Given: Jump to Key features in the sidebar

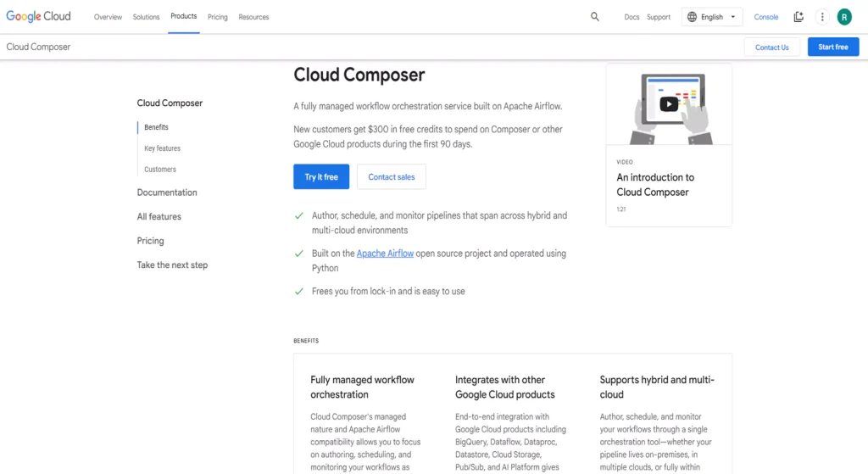Looking at the screenshot, I should (x=162, y=148).
